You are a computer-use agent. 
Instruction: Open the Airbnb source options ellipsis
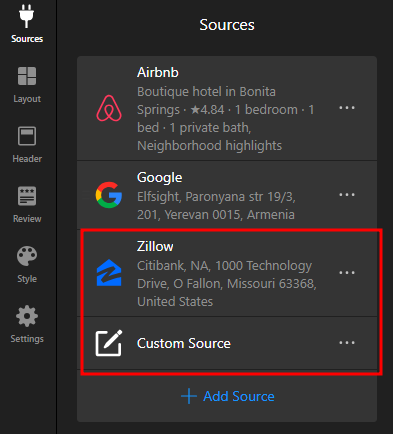point(347,108)
